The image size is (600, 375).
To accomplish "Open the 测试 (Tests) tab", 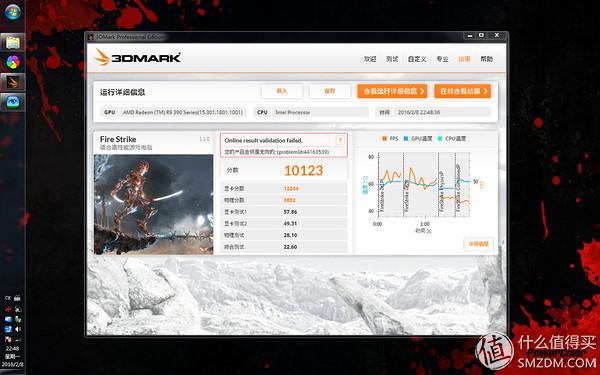I will (392, 59).
